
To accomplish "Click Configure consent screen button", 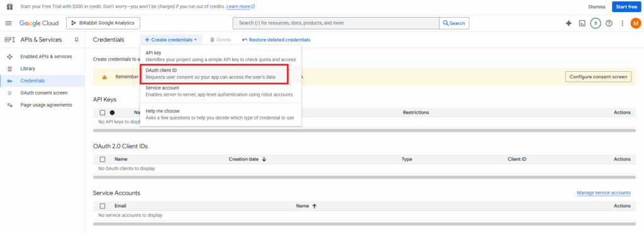I will point(599,77).
